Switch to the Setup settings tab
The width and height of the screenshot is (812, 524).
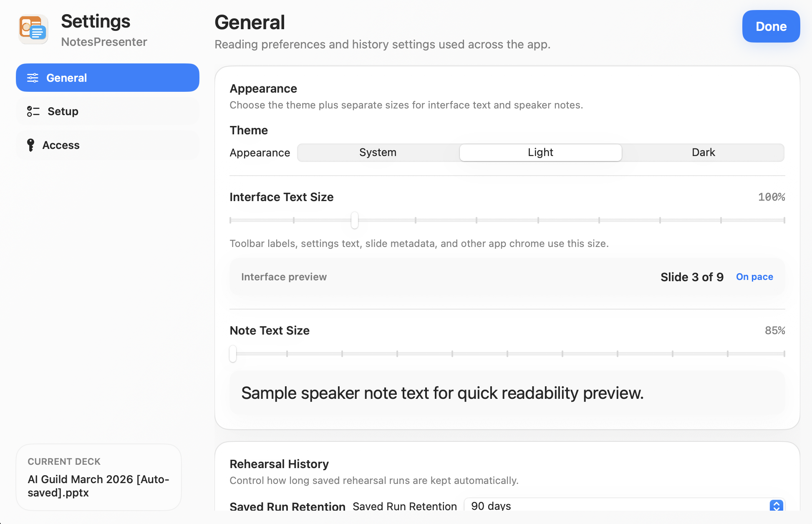[x=108, y=111]
